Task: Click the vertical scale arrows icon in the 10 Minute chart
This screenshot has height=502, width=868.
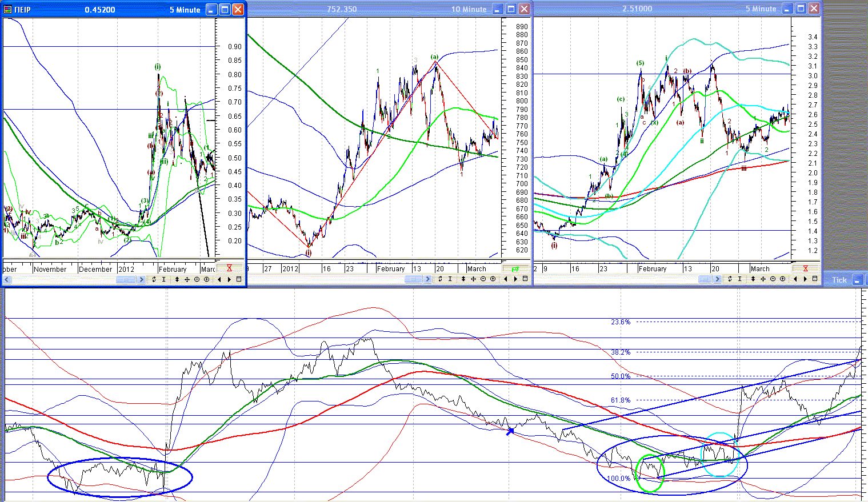Action: (463, 279)
